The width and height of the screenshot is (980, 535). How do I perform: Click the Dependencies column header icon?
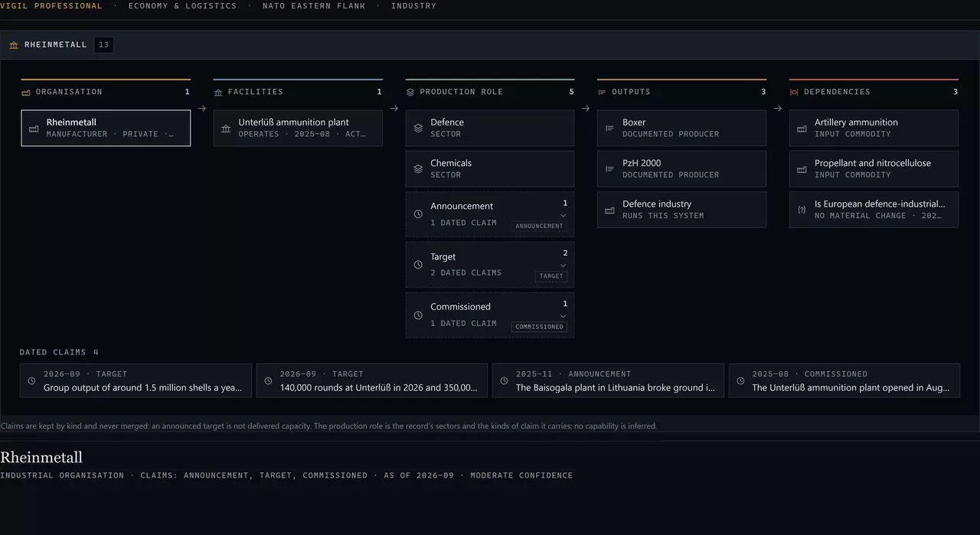[794, 92]
